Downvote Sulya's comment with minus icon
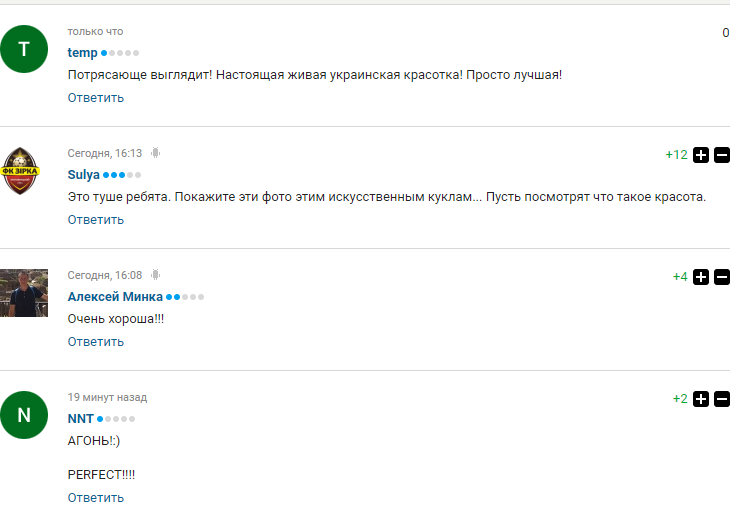 coord(722,155)
